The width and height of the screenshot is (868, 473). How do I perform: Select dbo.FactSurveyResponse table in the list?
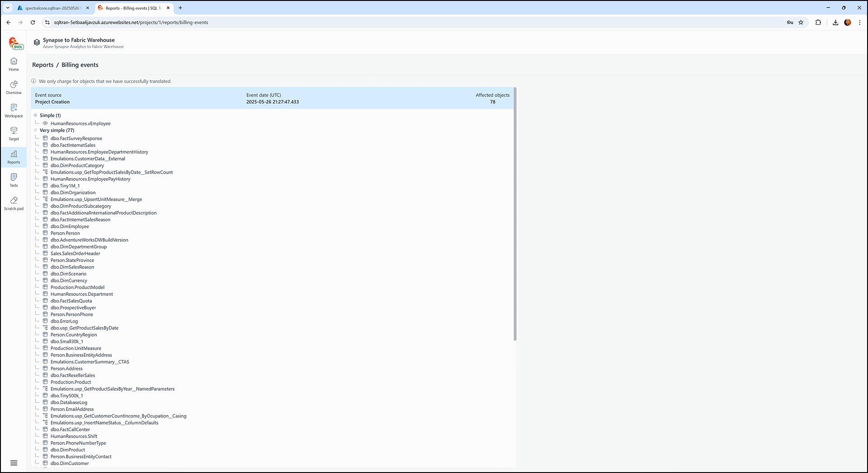click(76, 139)
